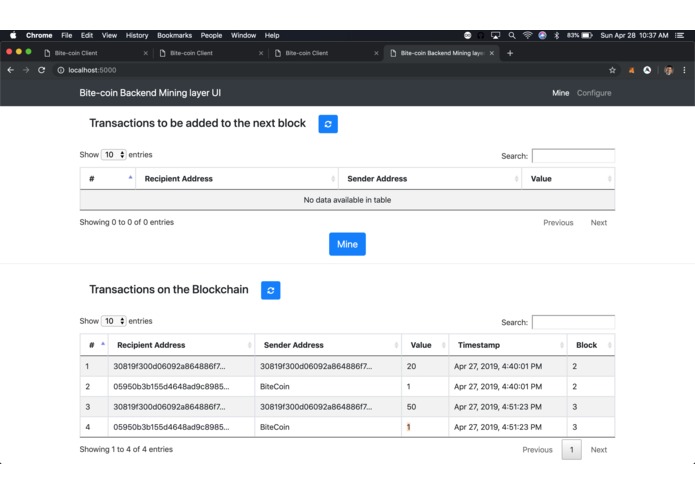Open the entries-count dropdown in Blockchain table
Image resolution: width=695 pixels, height=494 pixels.
114,321
